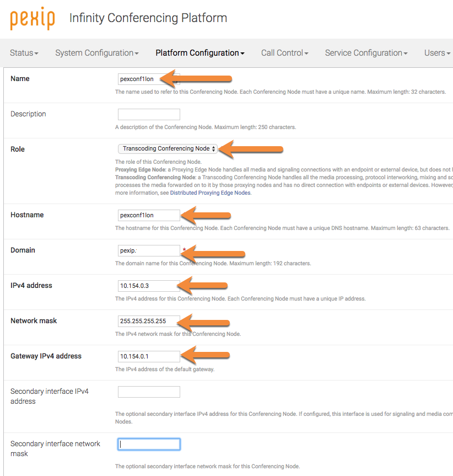The width and height of the screenshot is (453, 476).
Task: Click the empty Description input field
Action: (149, 114)
